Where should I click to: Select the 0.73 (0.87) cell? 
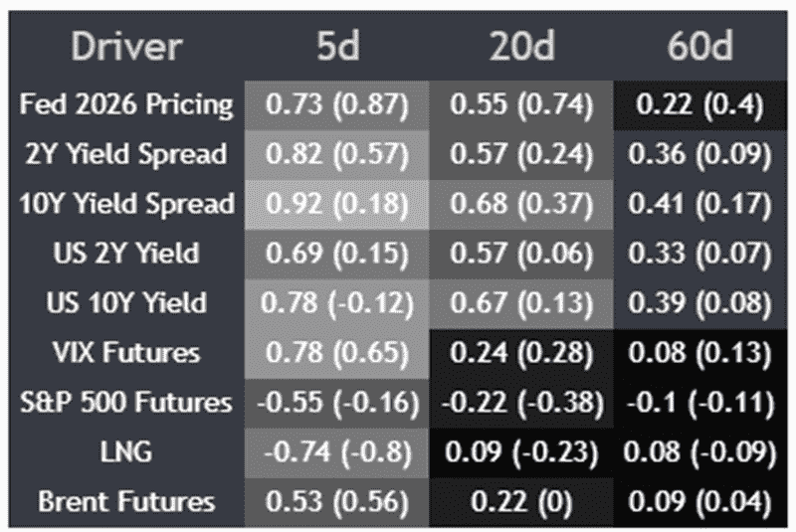(337, 105)
